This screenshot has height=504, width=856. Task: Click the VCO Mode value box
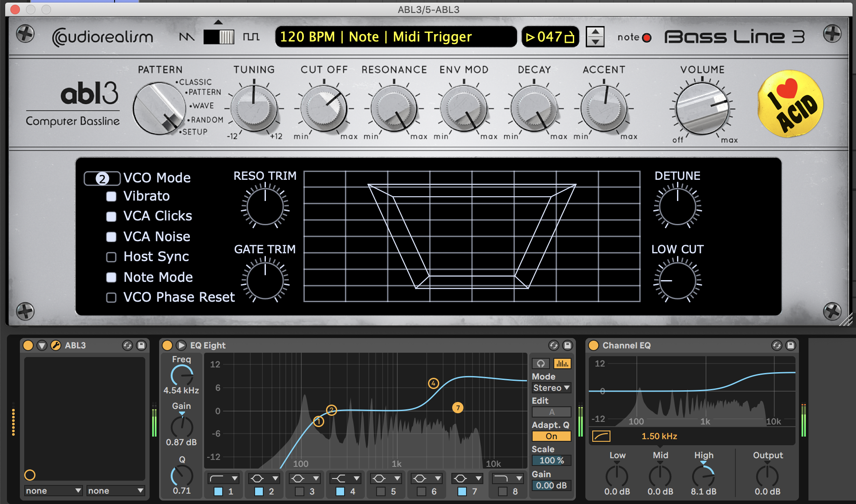pyautogui.click(x=102, y=179)
